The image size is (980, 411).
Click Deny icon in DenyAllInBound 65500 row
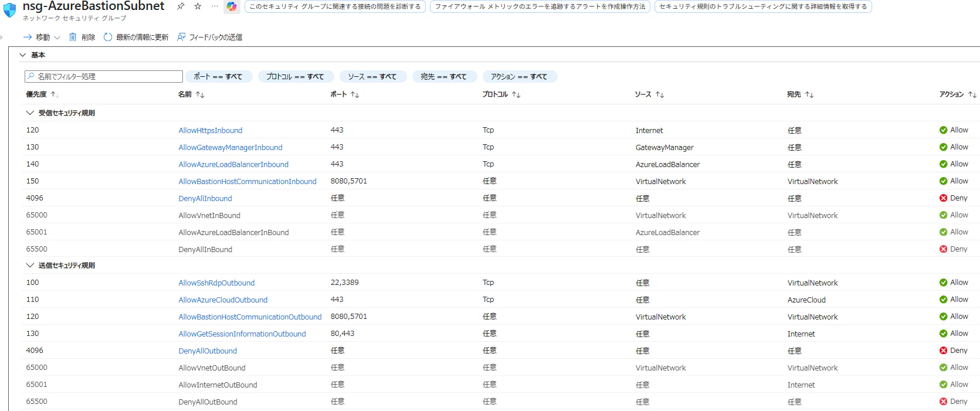coord(943,249)
